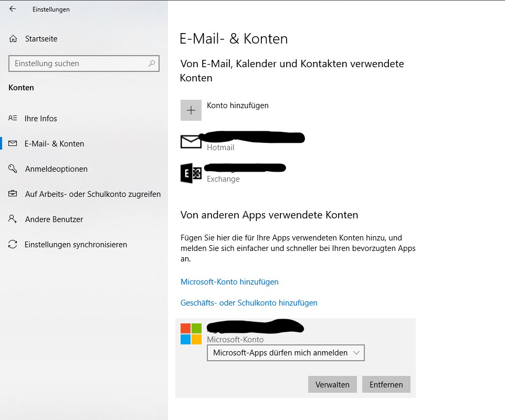Click the 'Microsoft-Konto' account label
Image resolution: width=505 pixels, height=420 pixels.
tap(235, 340)
